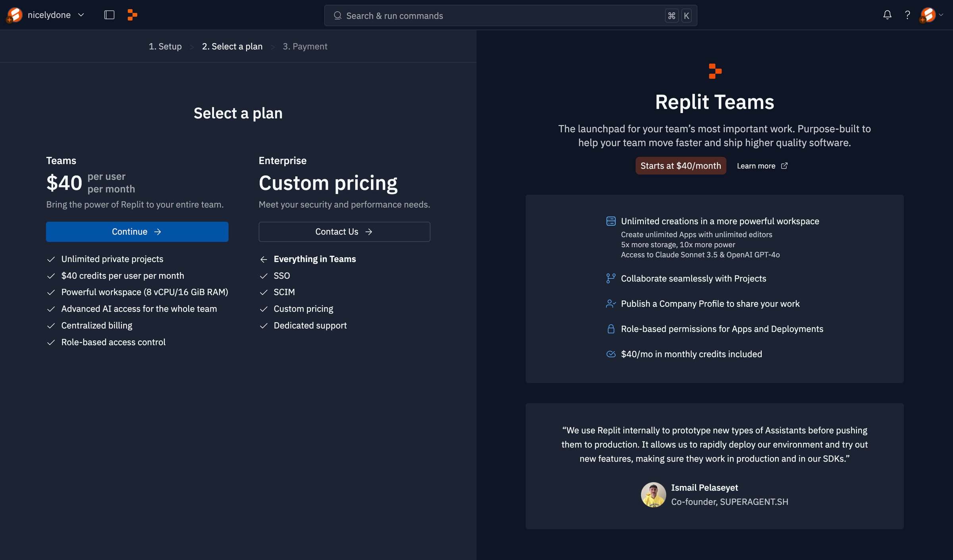
Task: Click the arrow beside Everything in Teams
Action: click(264, 259)
